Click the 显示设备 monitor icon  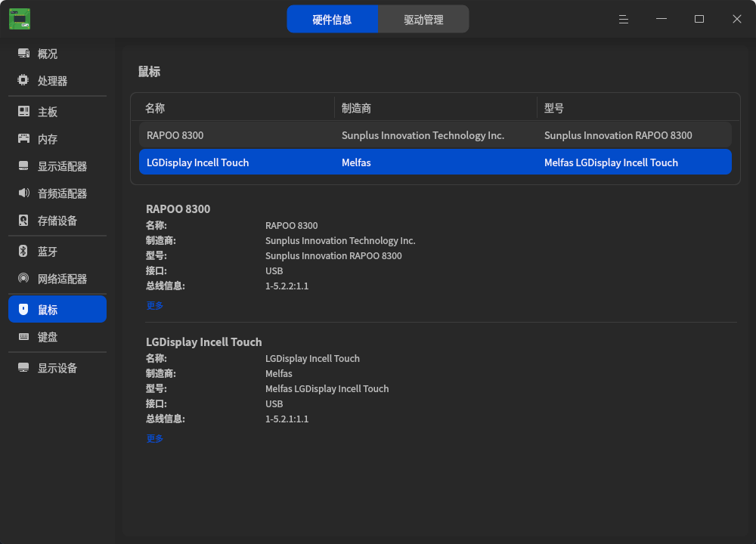(23, 368)
